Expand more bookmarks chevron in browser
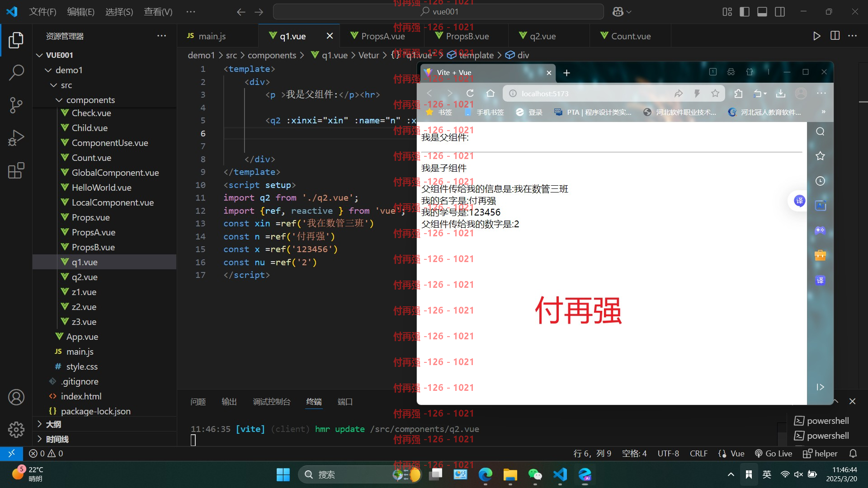This screenshot has height=488, width=868. (x=823, y=112)
